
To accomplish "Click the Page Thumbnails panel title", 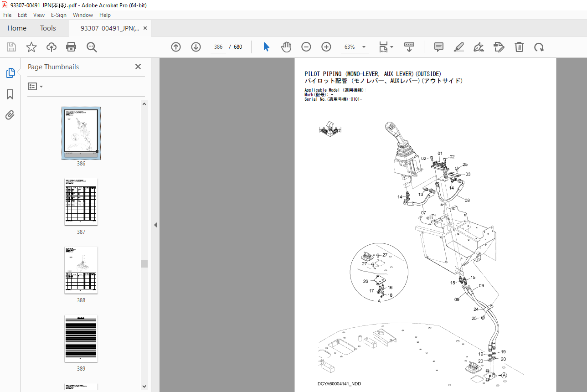I will tap(53, 67).
